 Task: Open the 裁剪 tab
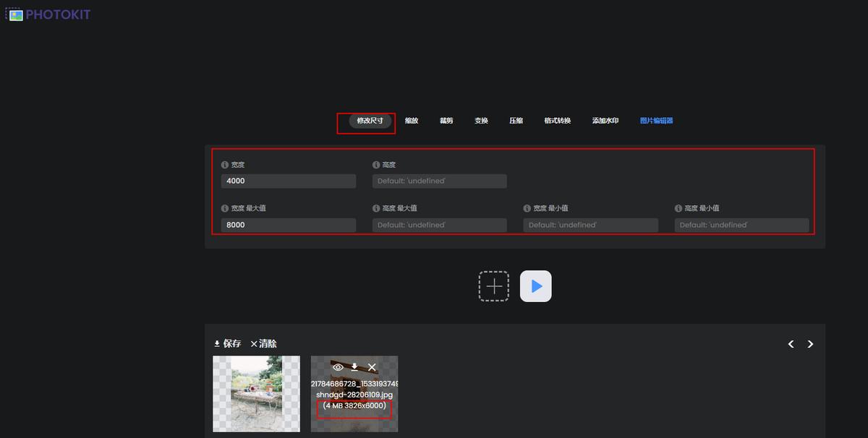click(x=446, y=121)
